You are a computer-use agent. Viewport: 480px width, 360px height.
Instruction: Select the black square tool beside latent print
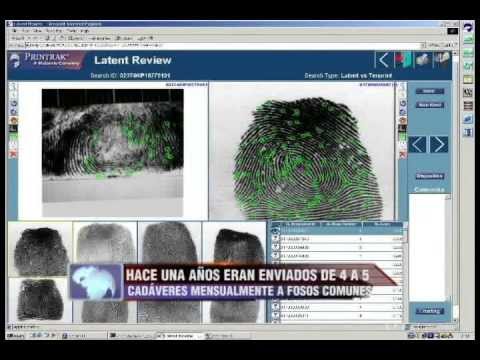[13, 128]
